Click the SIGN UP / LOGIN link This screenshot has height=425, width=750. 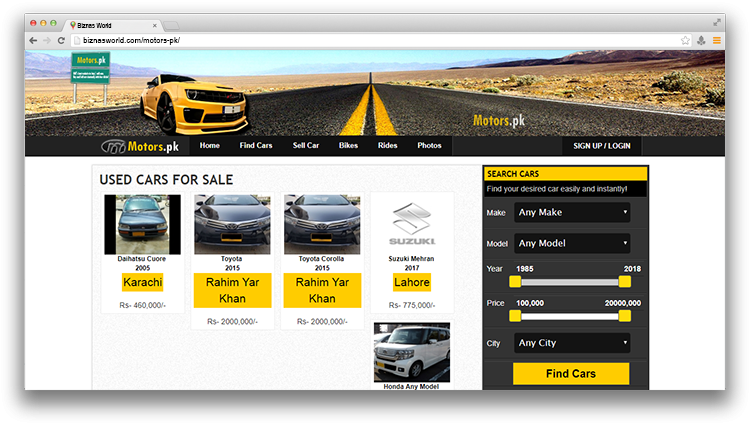click(x=601, y=146)
